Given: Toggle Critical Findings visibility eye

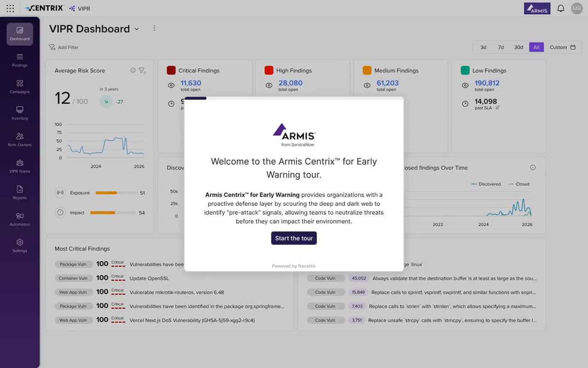Looking at the screenshot, I should [x=171, y=86].
